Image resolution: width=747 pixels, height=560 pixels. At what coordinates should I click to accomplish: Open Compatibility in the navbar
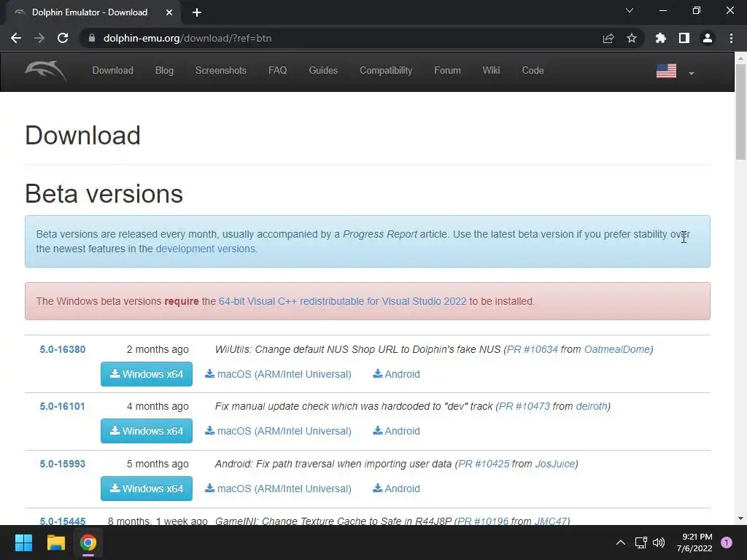(386, 71)
